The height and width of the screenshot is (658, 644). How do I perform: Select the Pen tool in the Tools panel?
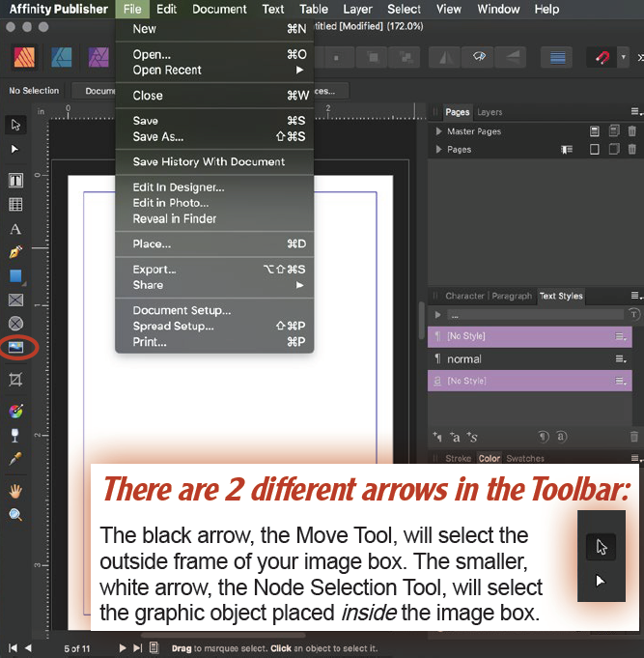(x=15, y=252)
